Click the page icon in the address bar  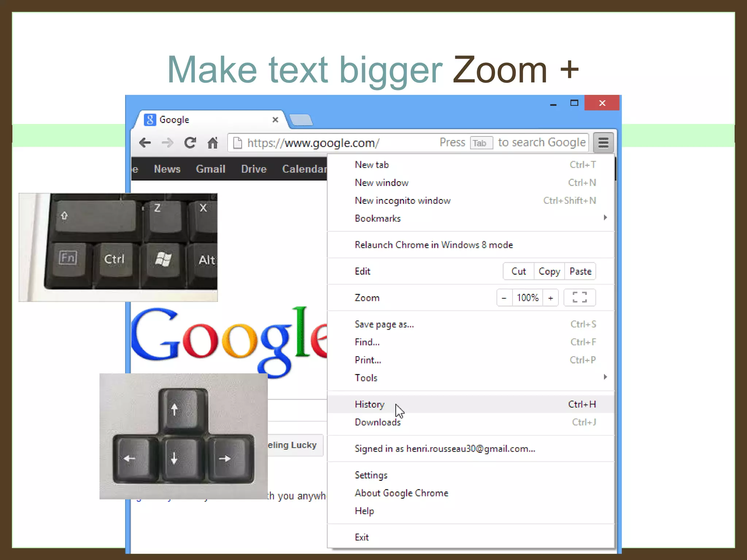[x=237, y=143]
